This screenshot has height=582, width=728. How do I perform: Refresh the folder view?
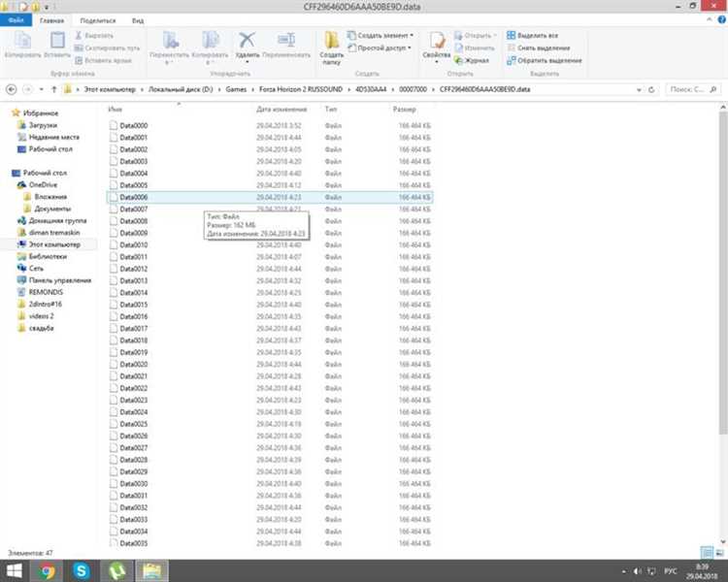(x=651, y=89)
